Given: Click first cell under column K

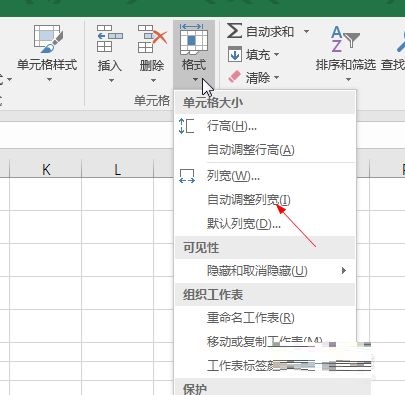Looking at the screenshot, I should coord(46,194).
